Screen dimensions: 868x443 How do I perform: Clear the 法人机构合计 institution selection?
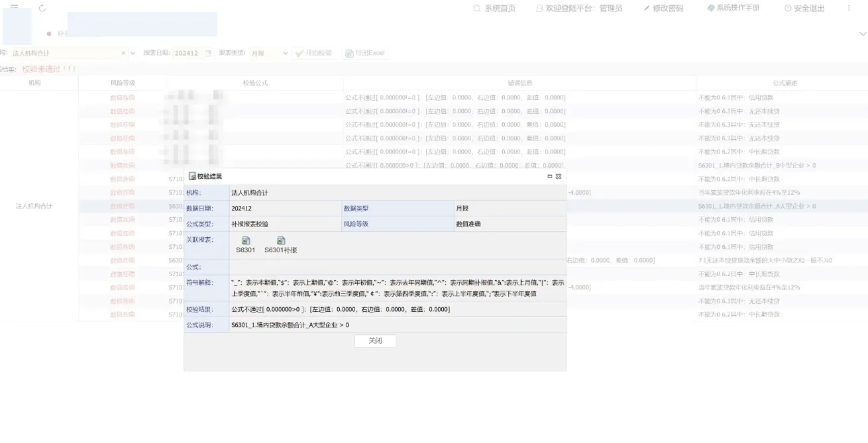coord(123,53)
